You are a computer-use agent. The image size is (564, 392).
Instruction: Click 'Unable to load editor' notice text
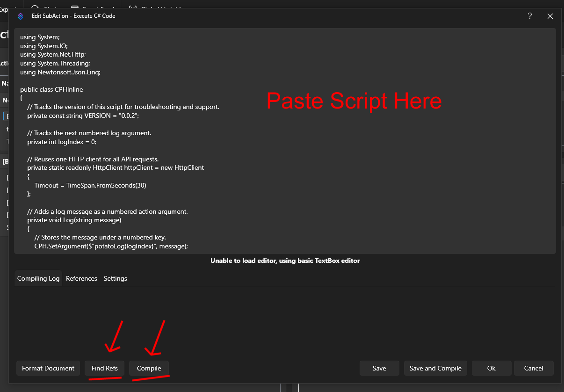point(285,261)
